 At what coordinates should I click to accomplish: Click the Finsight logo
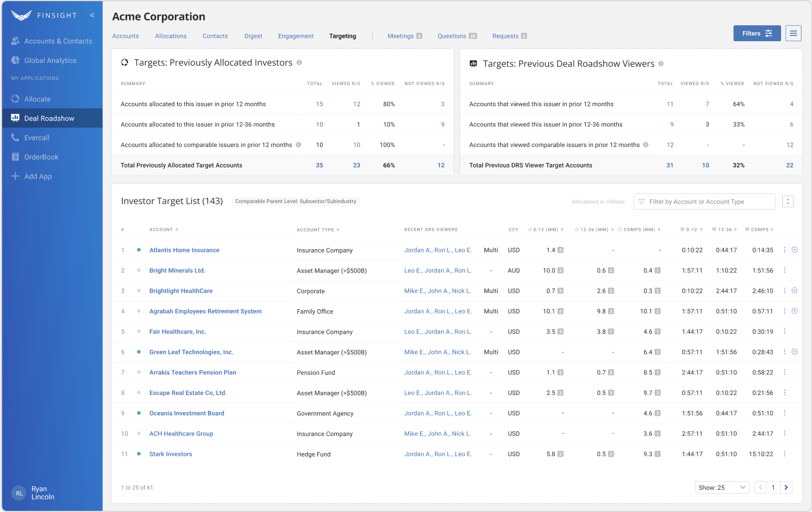pos(43,15)
